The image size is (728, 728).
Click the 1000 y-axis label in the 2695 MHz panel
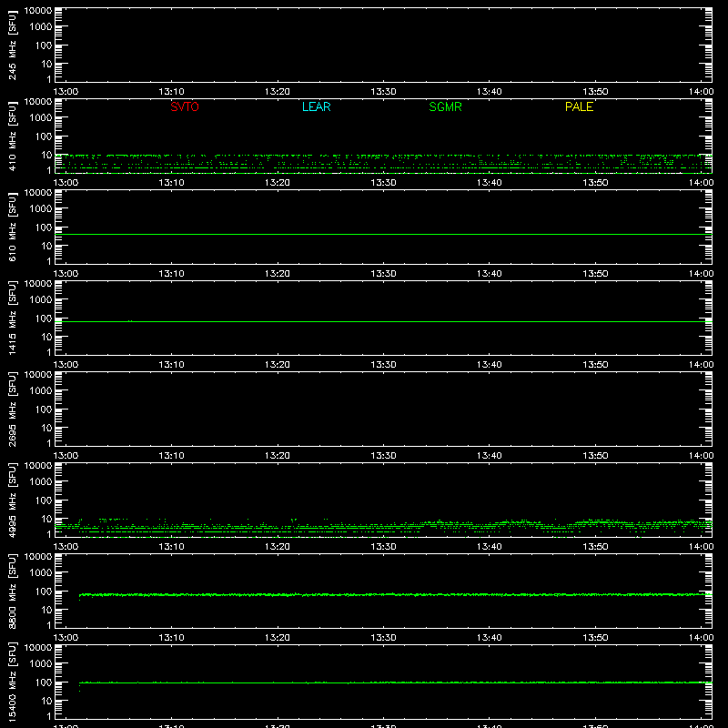click(41, 391)
